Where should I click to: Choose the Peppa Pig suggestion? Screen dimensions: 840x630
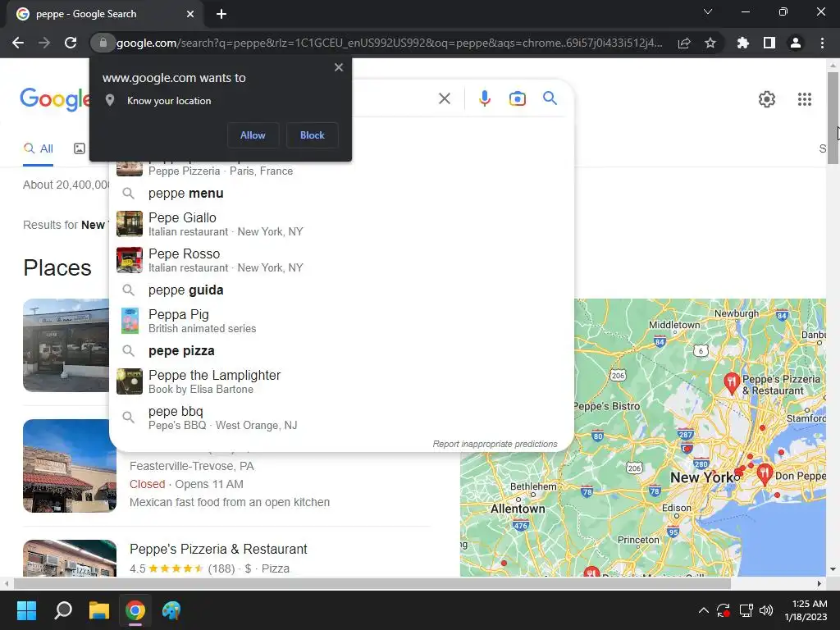[341, 321]
